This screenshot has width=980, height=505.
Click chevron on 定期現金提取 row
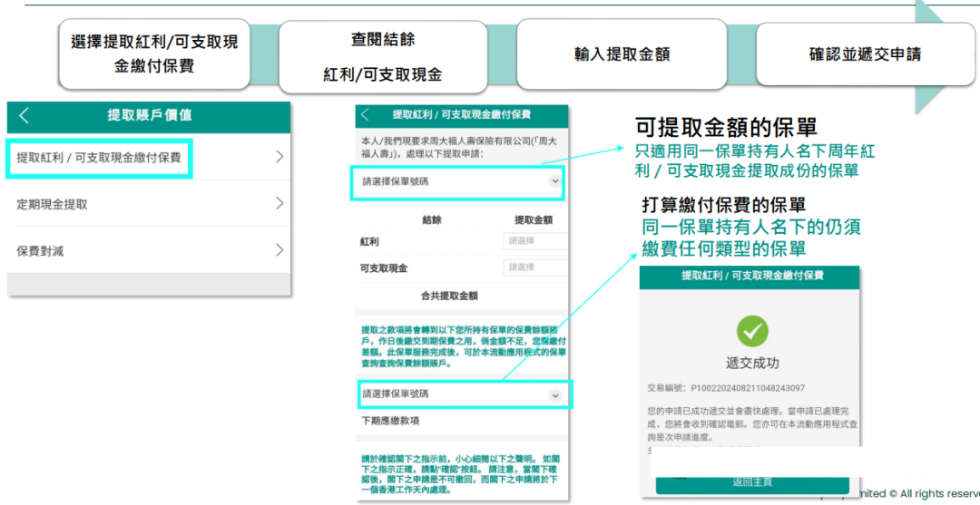279,204
